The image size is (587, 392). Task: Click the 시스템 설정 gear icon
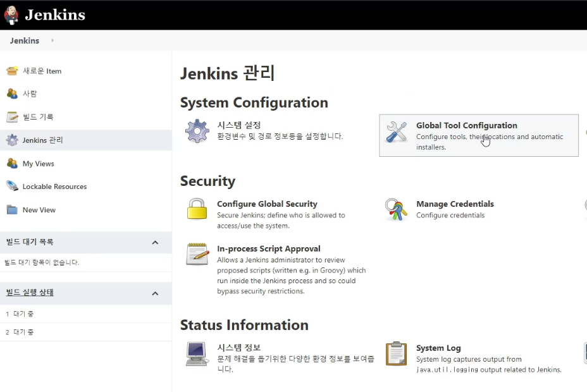point(197,130)
